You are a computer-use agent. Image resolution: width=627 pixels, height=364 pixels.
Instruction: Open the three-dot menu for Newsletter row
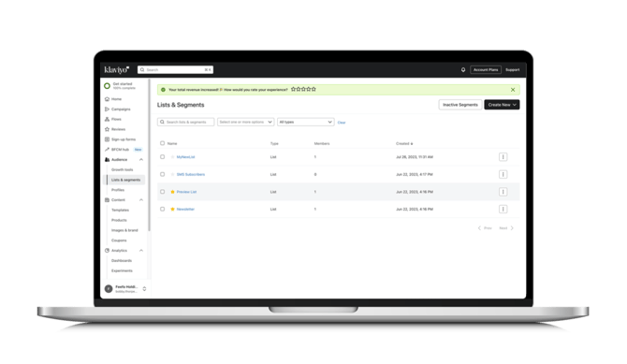[x=503, y=209]
